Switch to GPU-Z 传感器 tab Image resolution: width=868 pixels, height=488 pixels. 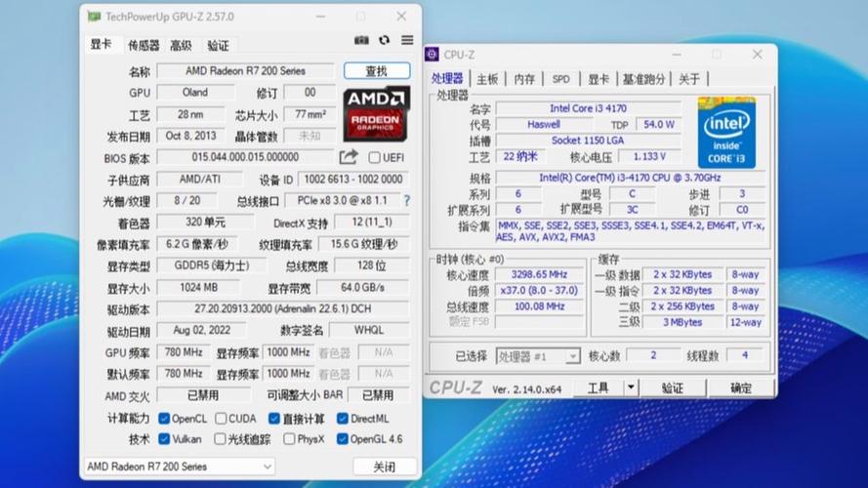coord(144,45)
